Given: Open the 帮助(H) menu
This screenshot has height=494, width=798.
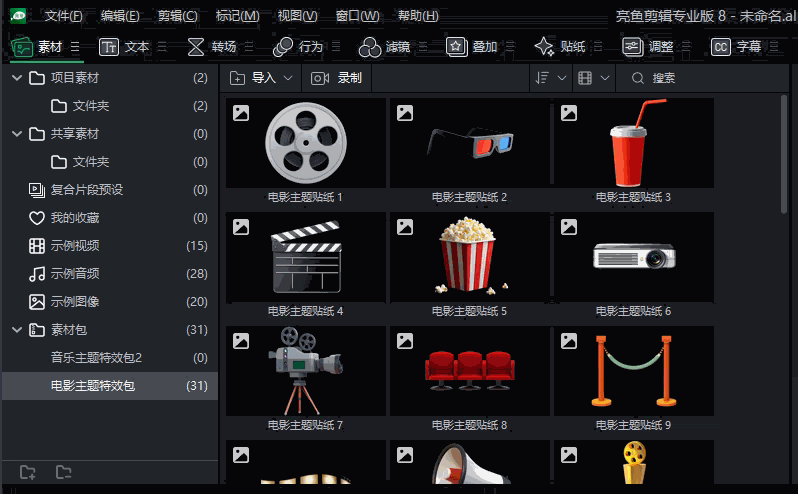Looking at the screenshot, I should coord(418,16).
